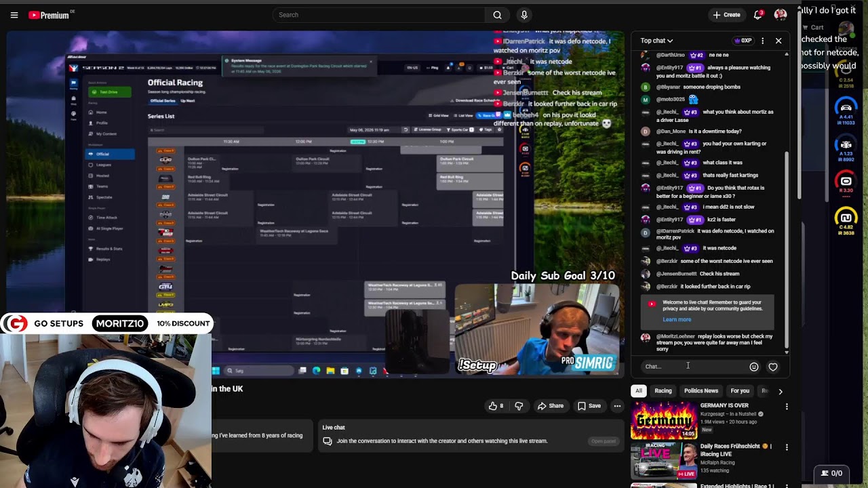Screen dimensions: 868x488
Task: Close the live chat panel
Action: click(778, 41)
